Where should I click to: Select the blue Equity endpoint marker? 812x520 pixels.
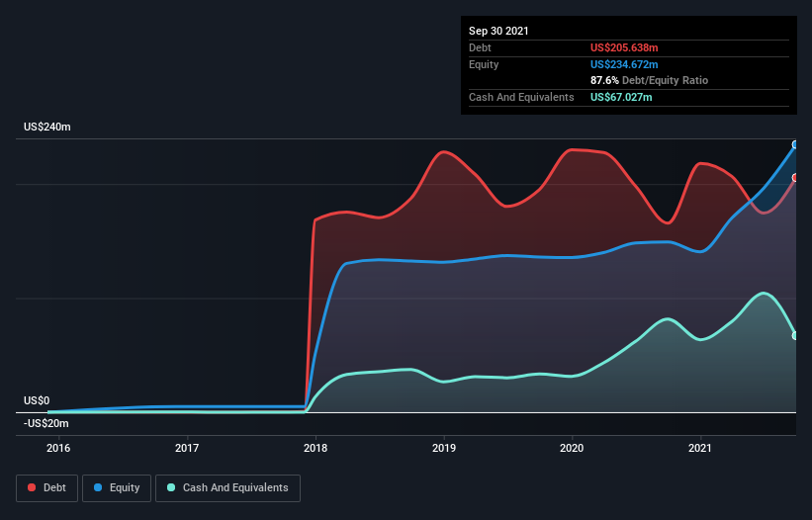(x=795, y=145)
